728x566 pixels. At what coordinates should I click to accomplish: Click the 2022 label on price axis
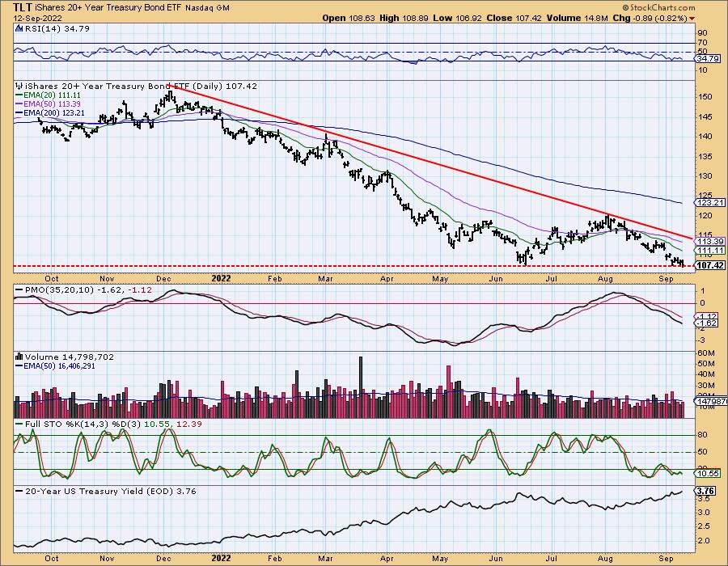(221, 279)
